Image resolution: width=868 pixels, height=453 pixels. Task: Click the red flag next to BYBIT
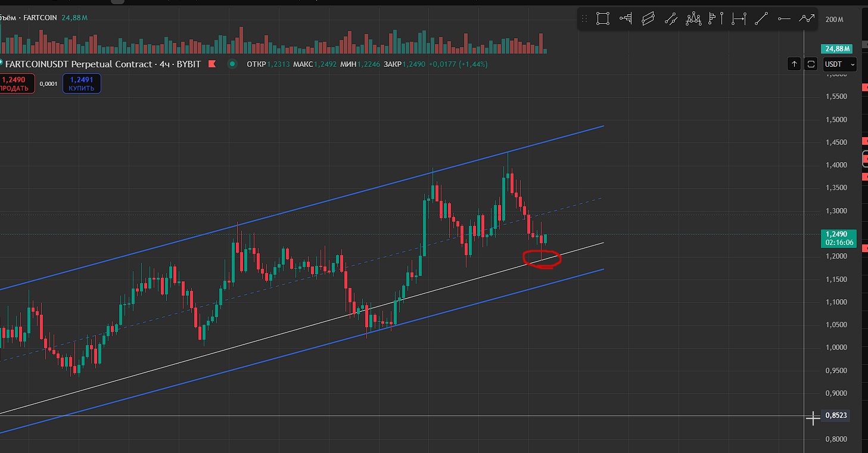point(212,64)
